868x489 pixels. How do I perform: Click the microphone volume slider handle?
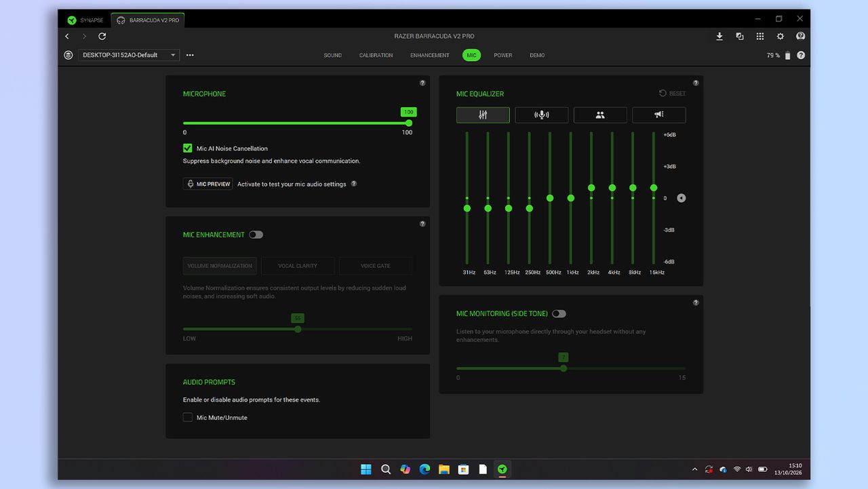click(x=408, y=123)
